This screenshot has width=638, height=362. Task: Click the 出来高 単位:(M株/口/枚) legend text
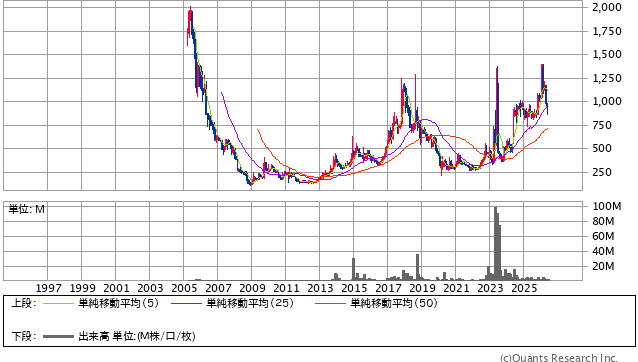137,336
